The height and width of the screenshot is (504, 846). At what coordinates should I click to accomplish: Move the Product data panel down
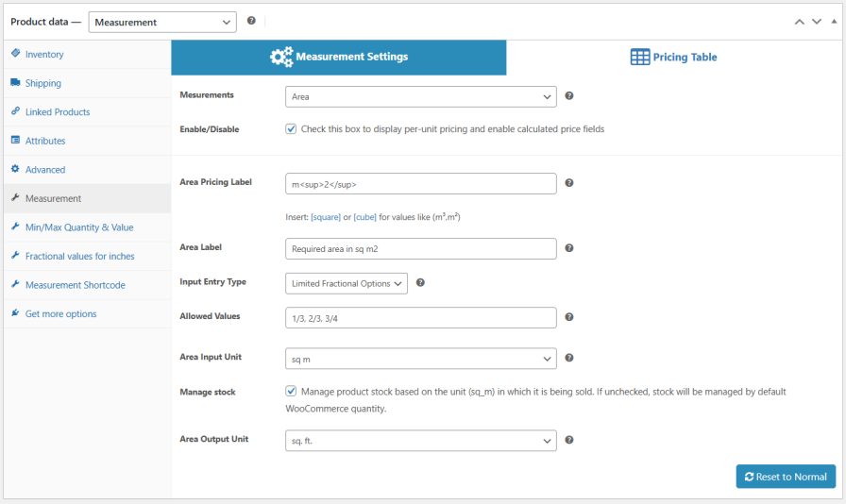click(x=817, y=22)
